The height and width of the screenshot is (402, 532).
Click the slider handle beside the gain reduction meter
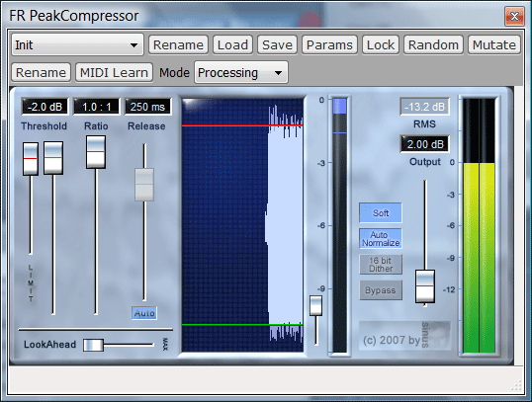coord(315,306)
